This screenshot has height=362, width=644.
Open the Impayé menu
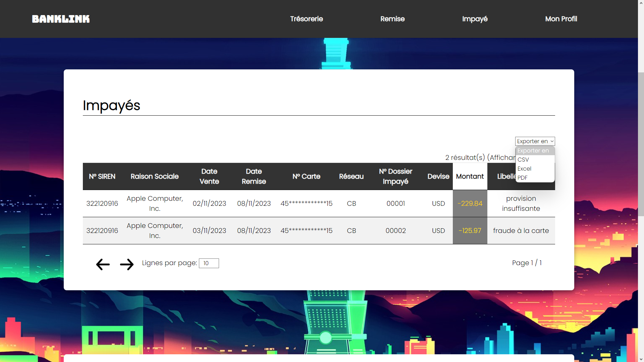(475, 19)
